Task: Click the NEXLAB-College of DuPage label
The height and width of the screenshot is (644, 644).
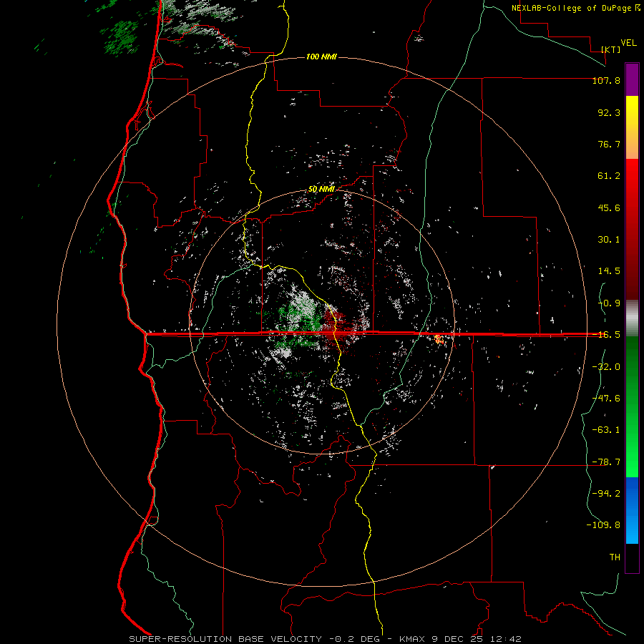Action: point(572,8)
